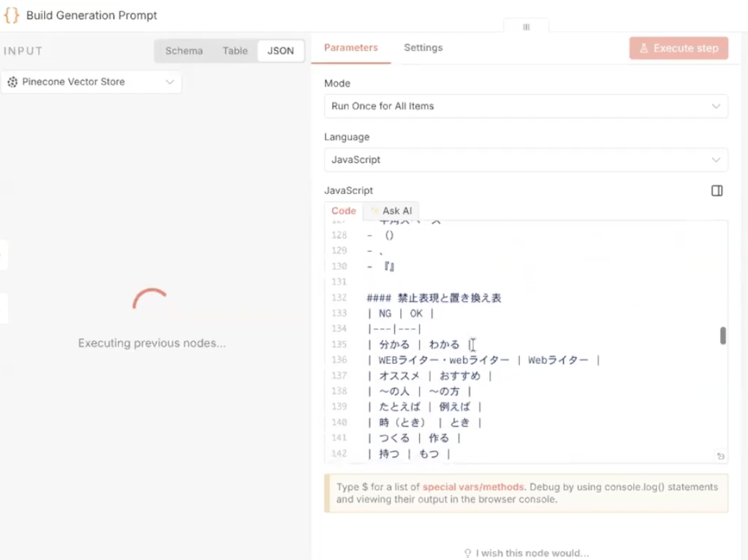The image size is (748, 560).
Task: Click the editor corner expand icon
Action: point(721,456)
